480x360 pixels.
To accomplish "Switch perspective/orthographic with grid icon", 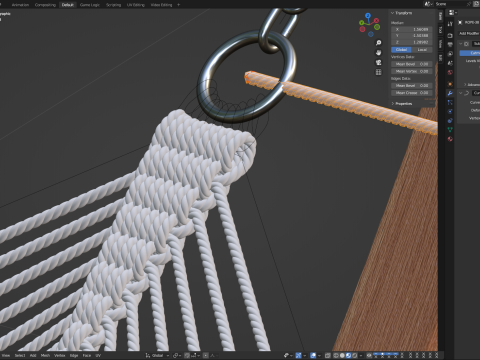I will point(378,72).
